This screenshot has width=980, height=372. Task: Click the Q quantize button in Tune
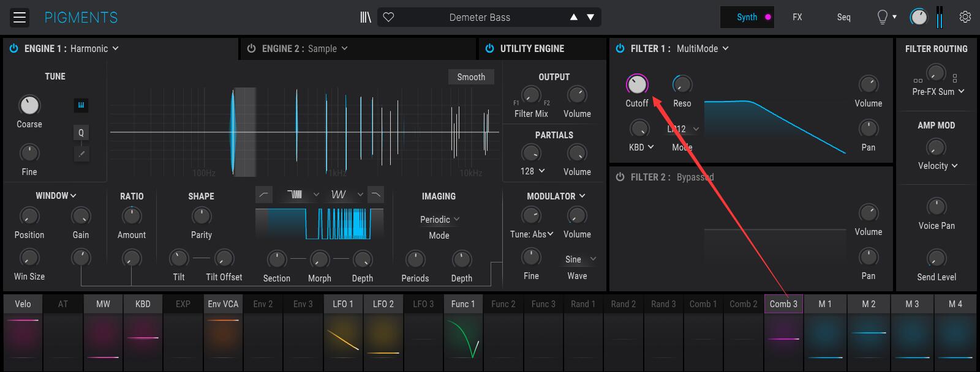81,132
